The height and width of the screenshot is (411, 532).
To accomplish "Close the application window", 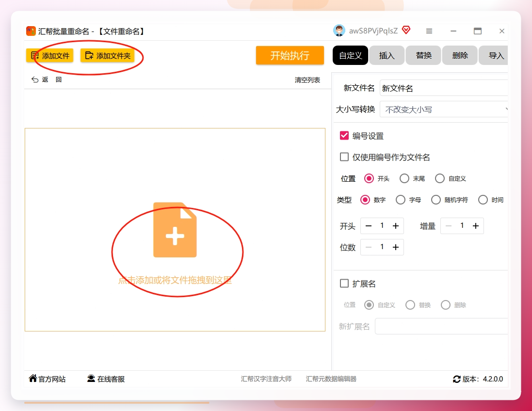I will pyautogui.click(x=502, y=31).
